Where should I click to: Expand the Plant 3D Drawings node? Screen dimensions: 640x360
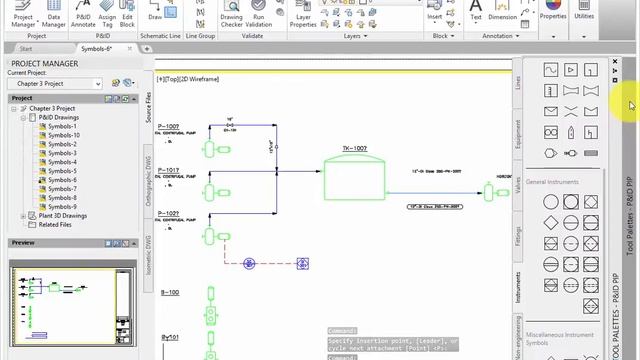pyautogui.click(x=23, y=216)
